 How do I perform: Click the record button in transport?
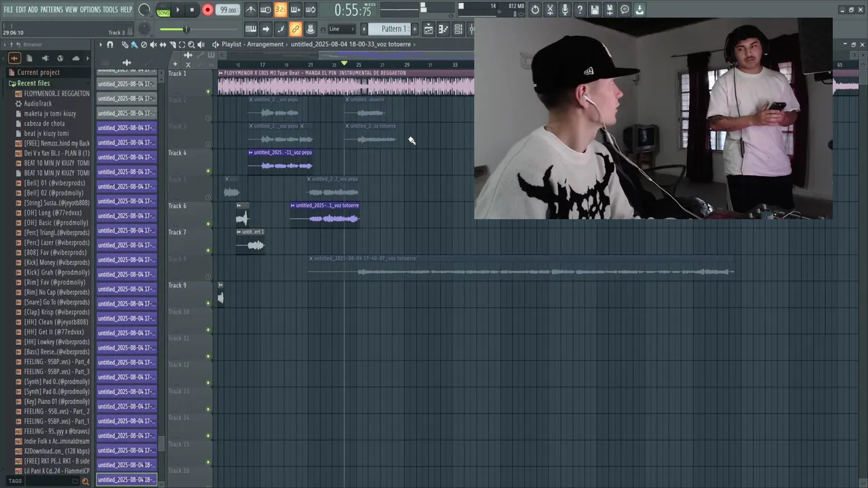point(208,9)
